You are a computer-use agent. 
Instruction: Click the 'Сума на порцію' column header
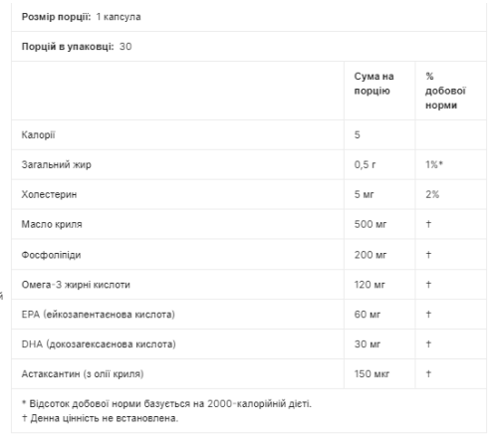(374, 84)
